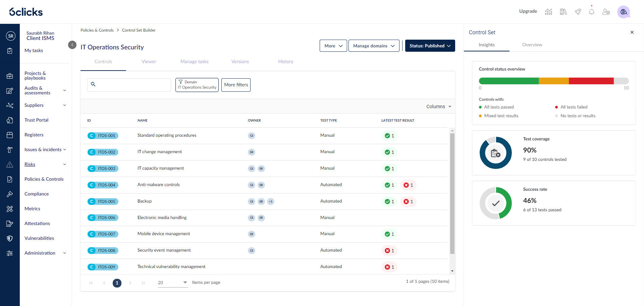Open the Manage domains dropdown
Image resolution: width=644 pixels, height=306 pixels.
coord(374,46)
